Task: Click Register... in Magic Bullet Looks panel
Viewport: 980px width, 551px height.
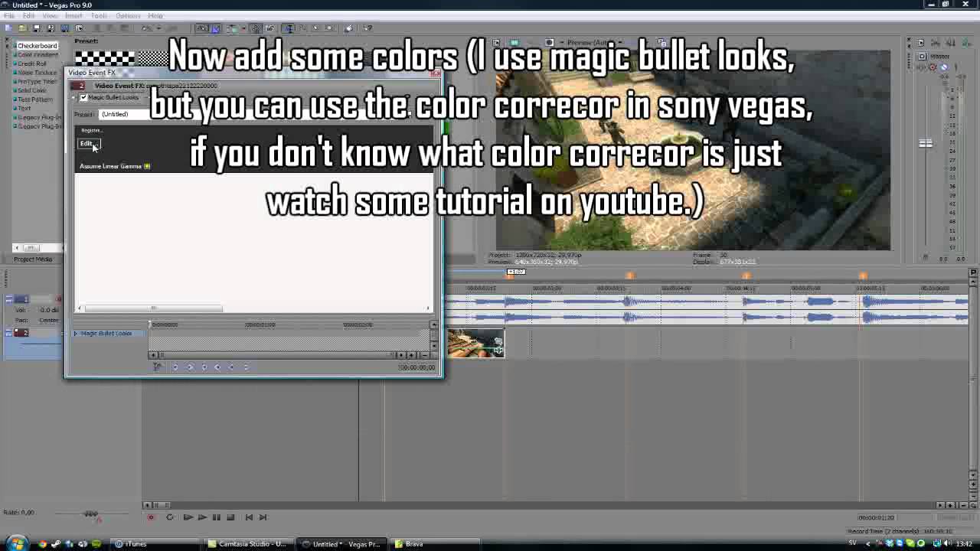Action: (x=90, y=131)
